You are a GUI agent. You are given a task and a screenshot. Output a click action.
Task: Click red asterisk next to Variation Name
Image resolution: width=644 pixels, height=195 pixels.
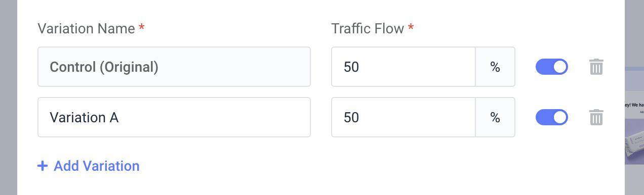tap(141, 27)
